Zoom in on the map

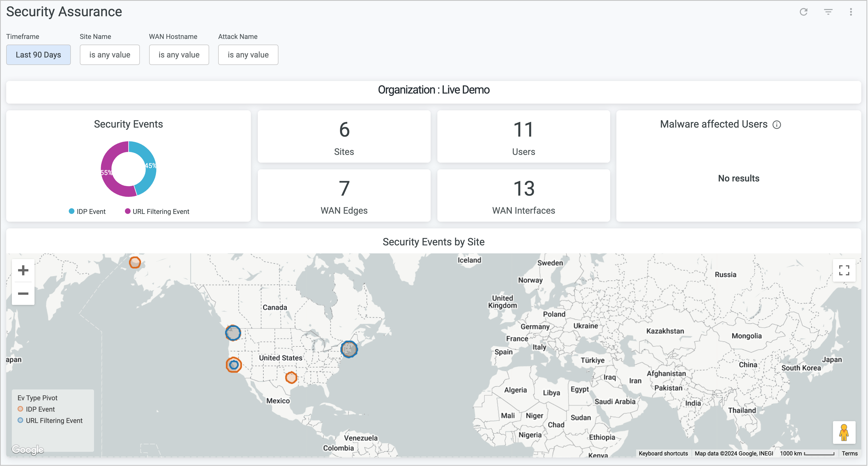[x=23, y=270]
